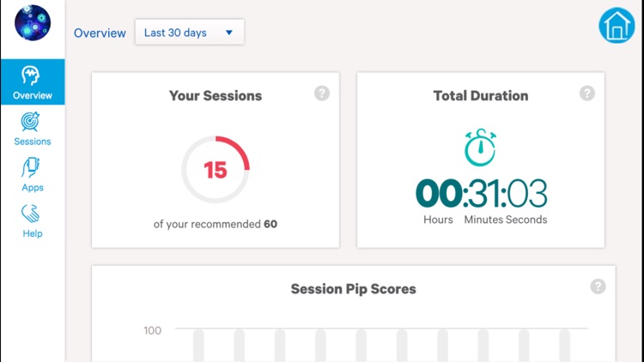Click the 00:31:03 duration readout
Screen dimensions: 644x362
pyautogui.click(x=481, y=194)
